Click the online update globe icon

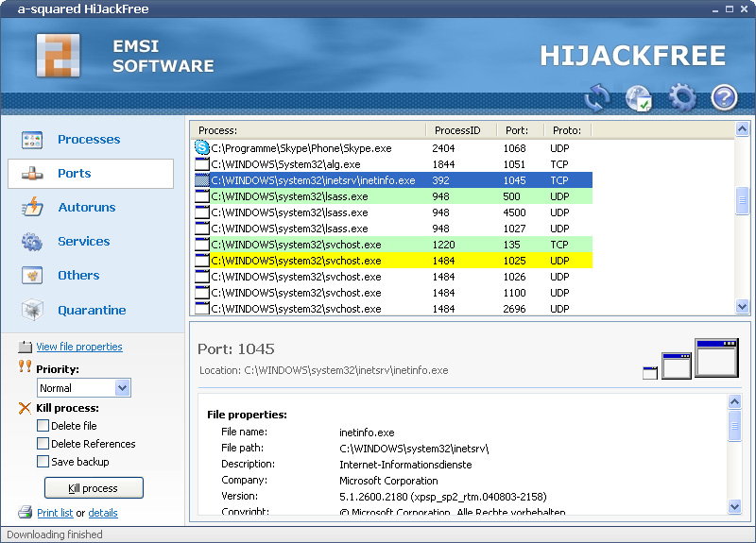[x=639, y=97]
